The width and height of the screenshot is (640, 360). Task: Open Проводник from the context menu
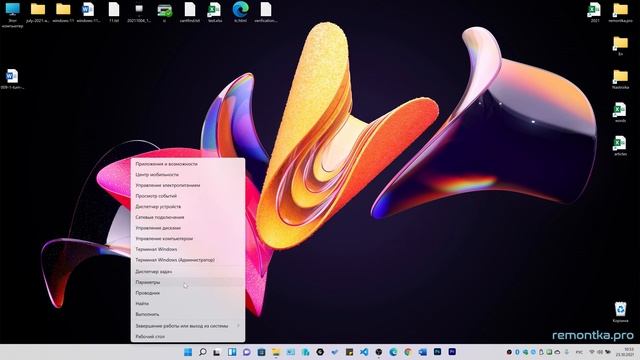188,293
